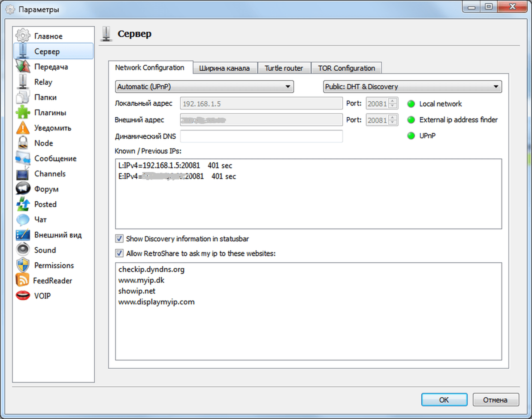Screen dimensions: 532x419
Task: Switch to the Ширина канала tab
Action: (x=224, y=68)
